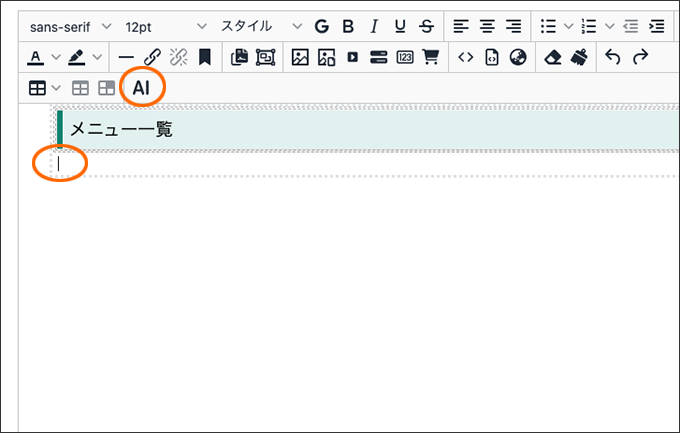Image resolution: width=680 pixels, height=433 pixels.
Task: Open text color picker arrow
Action: click(56, 57)
